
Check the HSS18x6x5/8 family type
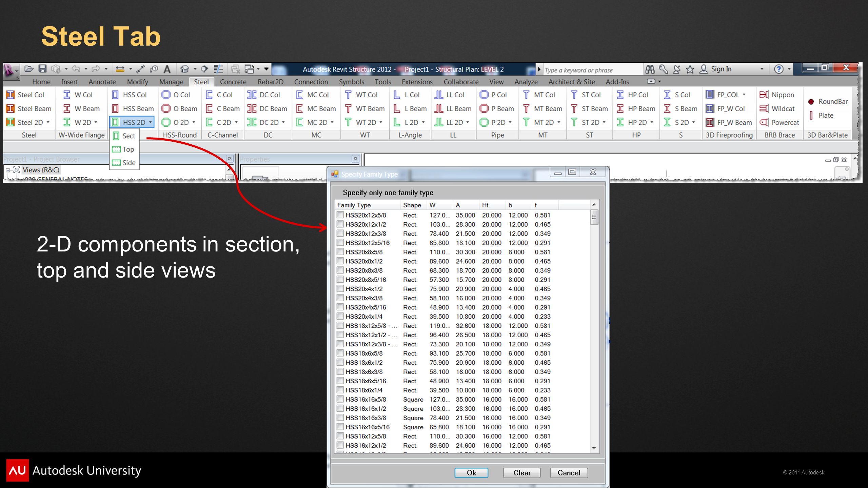[x=340, y=353]
